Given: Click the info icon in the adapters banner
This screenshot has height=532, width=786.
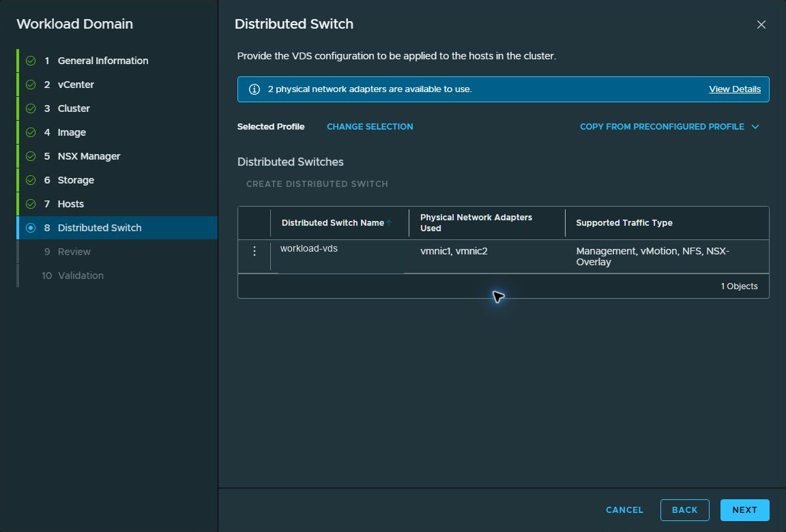Looking at the screenshot, I should click(254, 89).
